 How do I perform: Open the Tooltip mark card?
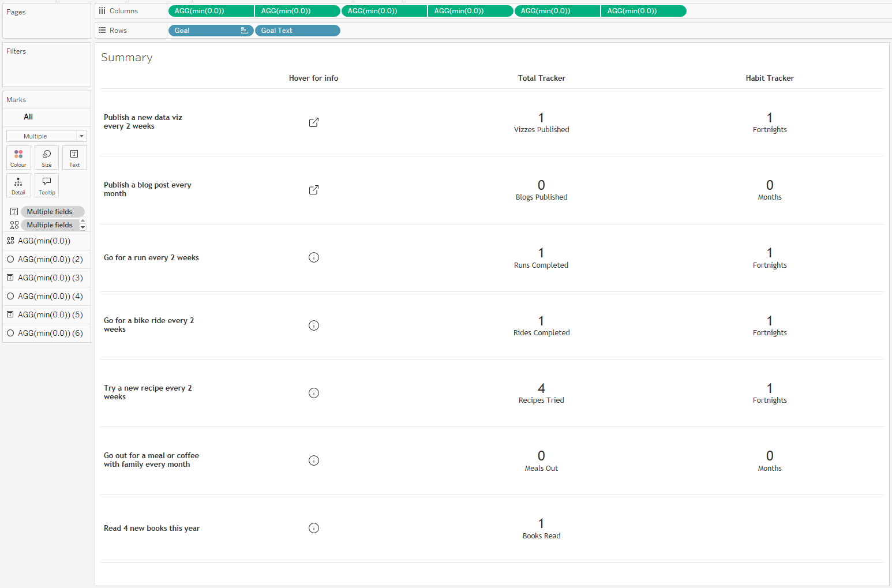pos(47,185)
